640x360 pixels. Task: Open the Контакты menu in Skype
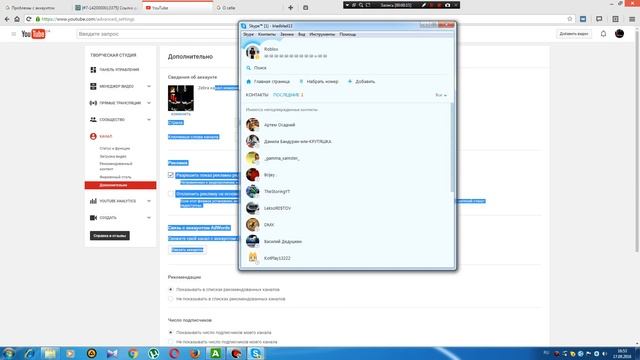point(267,35)
